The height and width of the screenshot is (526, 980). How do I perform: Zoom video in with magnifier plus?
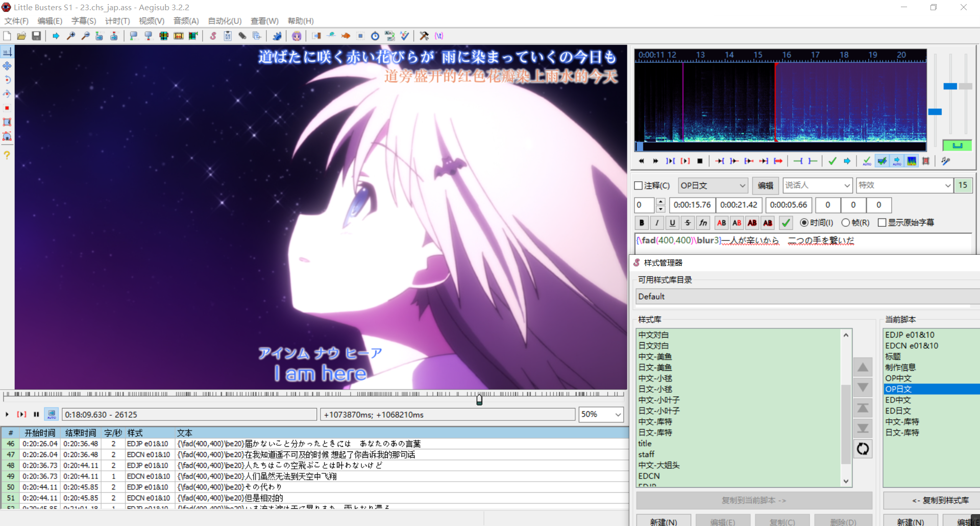pyautogui.click(x=71, y=36)
